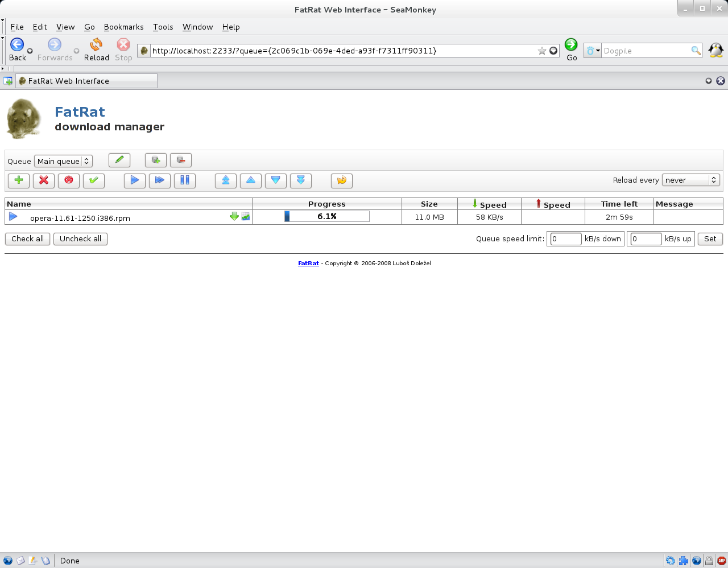Open the View menu
This screenshot has height=568, width=728.
click(x=65, y=27)
